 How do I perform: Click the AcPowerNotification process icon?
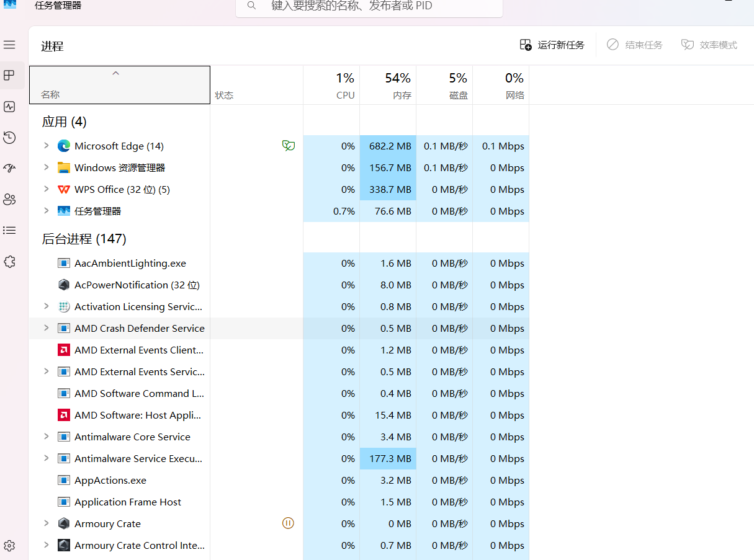click(63, 285)
